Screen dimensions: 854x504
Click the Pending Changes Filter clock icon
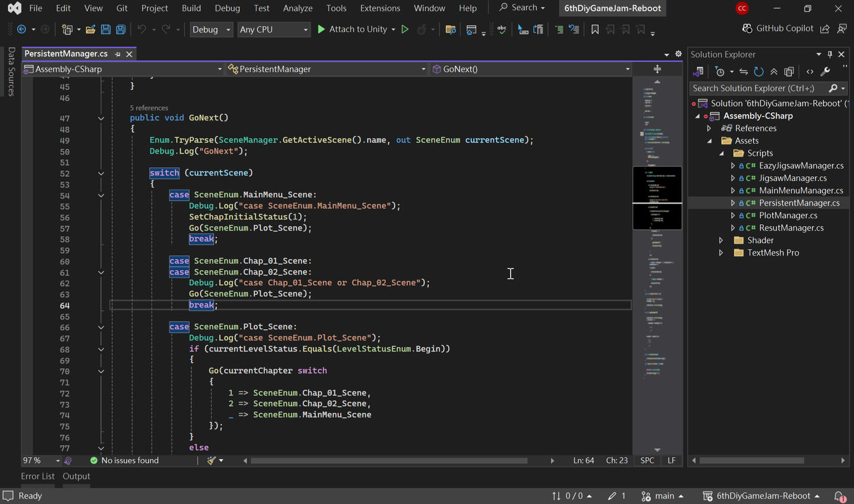point(720,72)
